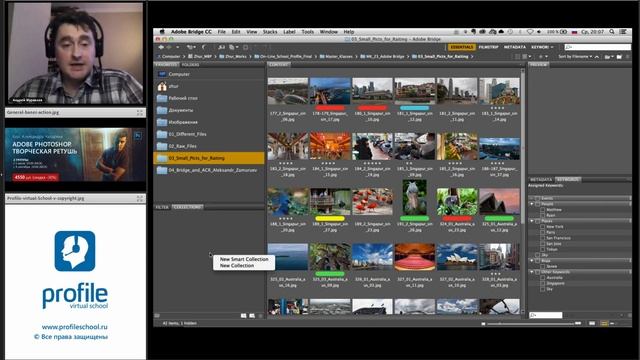This screenshot has width=640, height=360.
Task: Check the Tokyo keyword checkbox
Action: 542,249
